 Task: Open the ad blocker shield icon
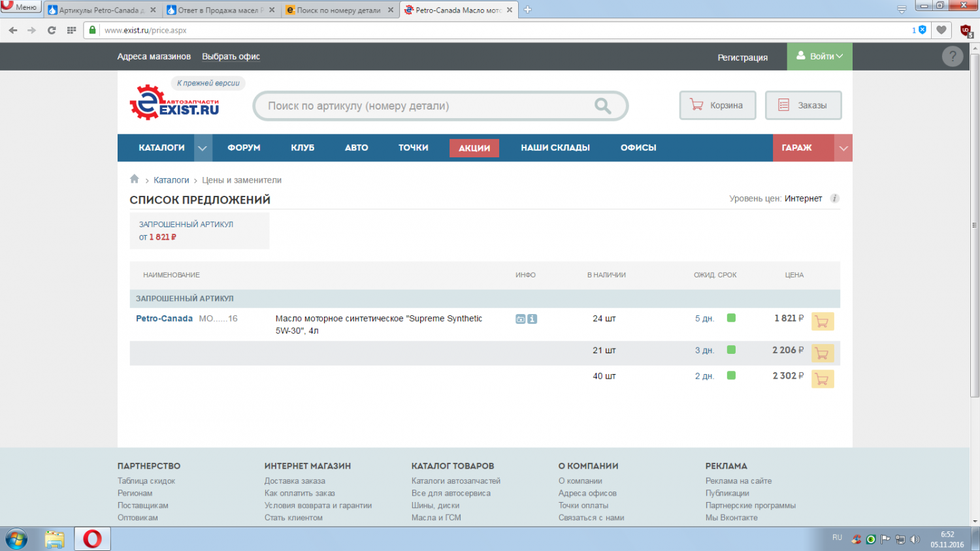tap(923, 30)
